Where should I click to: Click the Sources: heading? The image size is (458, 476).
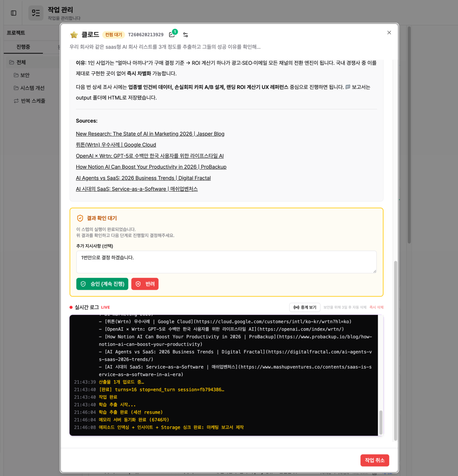(x=87, y=121)
